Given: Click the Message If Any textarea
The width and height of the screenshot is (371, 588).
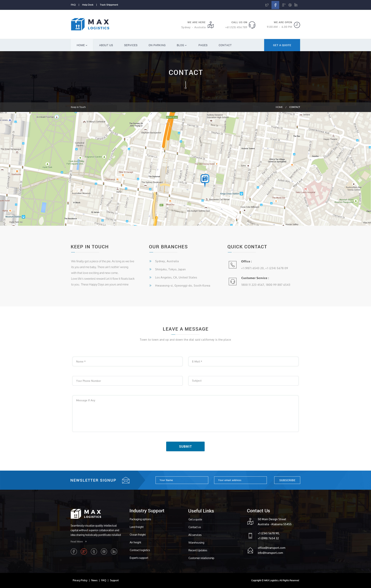Looking at the screenshot, I should pos(185,413).
